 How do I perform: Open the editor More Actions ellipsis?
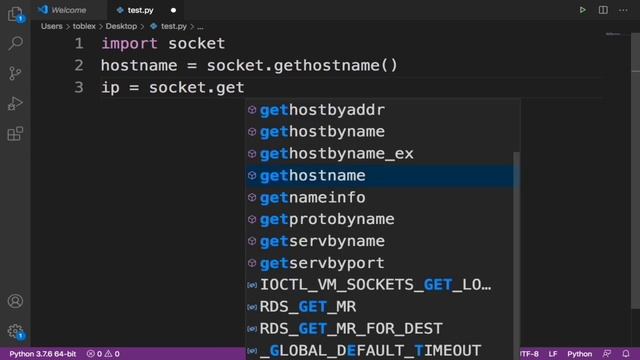(623, 10)
